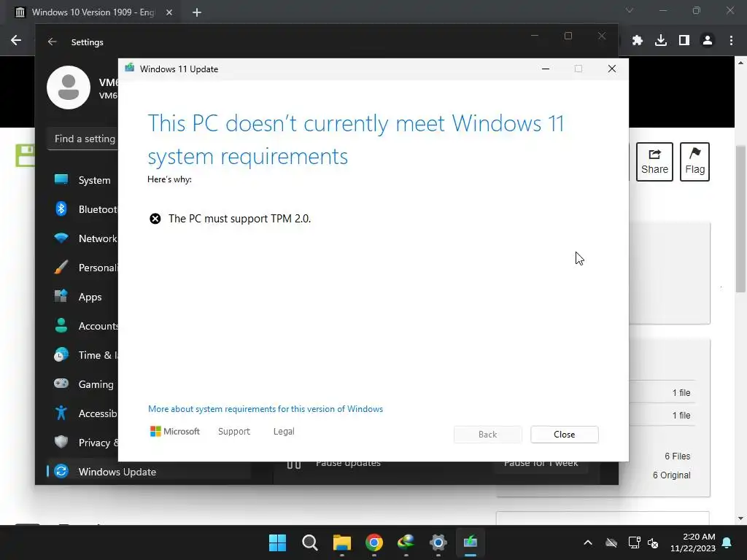This screenshot has height=560, width=747.
Task: Open browser three-dot menu
Action: (731, 41)
